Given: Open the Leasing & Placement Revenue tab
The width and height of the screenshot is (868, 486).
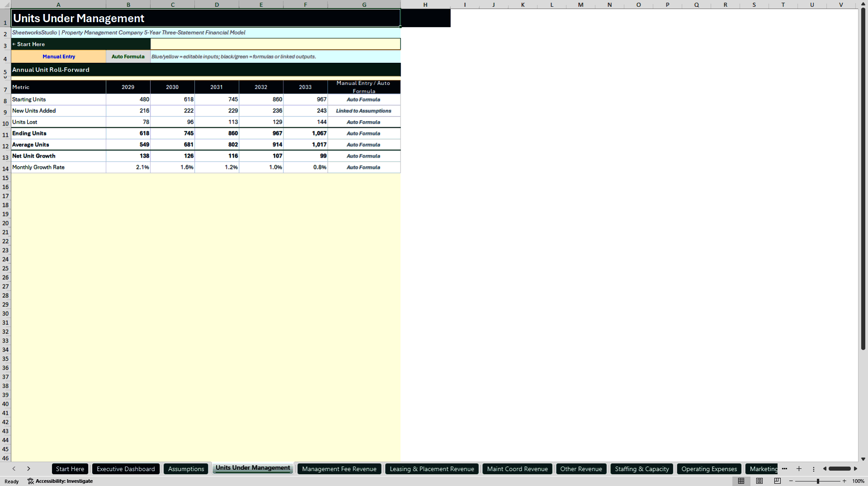Looking at the screenshot, I should (x=432, y=469).
